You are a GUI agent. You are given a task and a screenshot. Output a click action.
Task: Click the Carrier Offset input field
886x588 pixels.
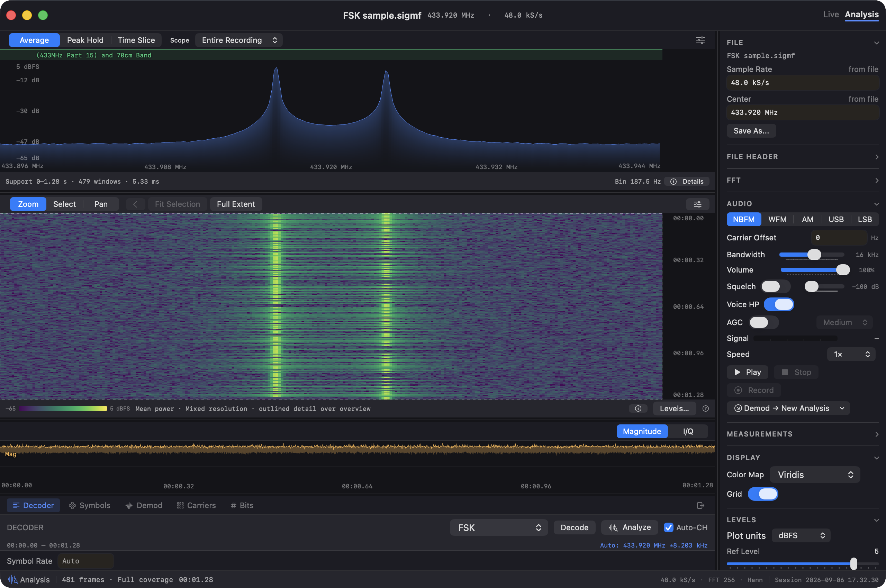pos(839,238)
